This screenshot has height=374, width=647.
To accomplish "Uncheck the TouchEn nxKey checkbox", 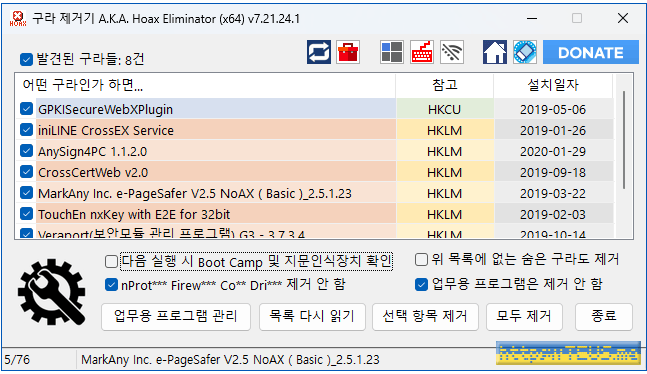I will tap(26, 214).
